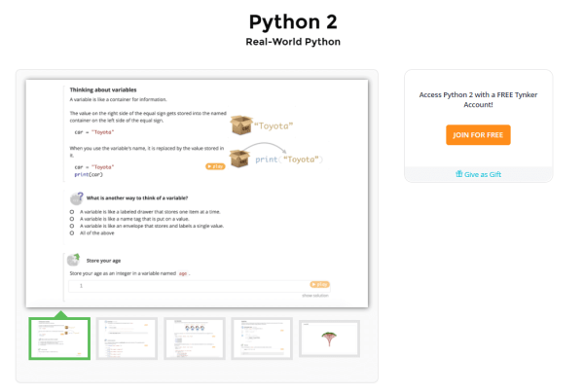Click the 'Thinking about variables' heading
This screenshot has height=392, width=584.
pyautogui.click(x=103, y=89)
